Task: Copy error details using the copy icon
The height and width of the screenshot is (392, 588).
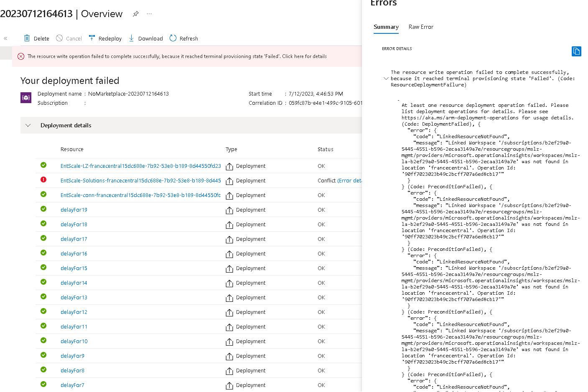Action: click(576, 51)
